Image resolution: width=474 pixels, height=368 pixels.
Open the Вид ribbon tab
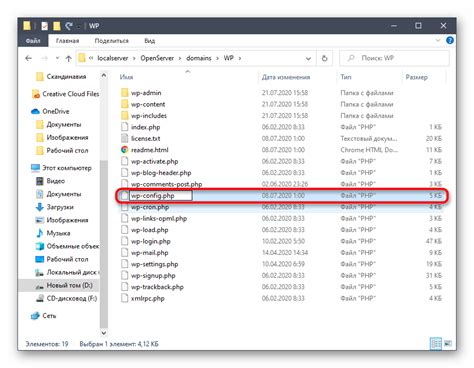(x=150, y=41)
